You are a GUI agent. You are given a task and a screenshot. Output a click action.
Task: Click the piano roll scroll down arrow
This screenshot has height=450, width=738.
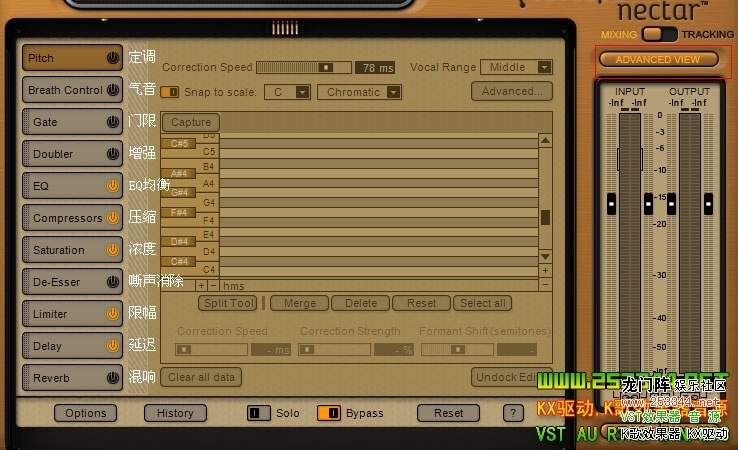[545, 257]
